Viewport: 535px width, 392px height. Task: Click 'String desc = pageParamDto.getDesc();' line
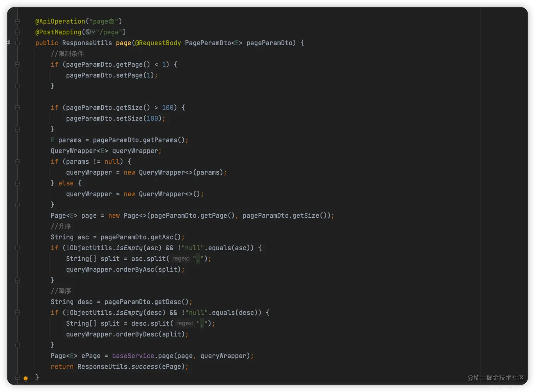click(121, 302)
